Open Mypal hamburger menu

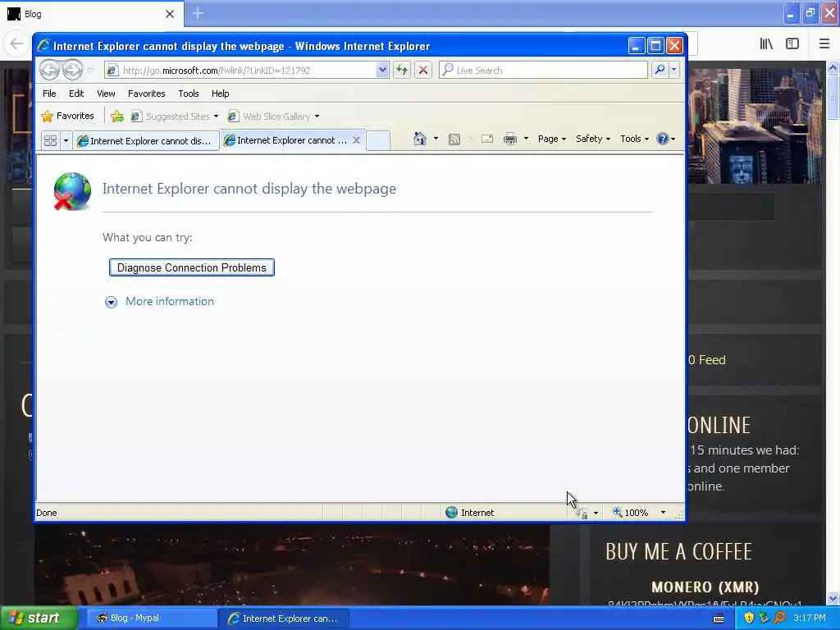pos(824,43)
